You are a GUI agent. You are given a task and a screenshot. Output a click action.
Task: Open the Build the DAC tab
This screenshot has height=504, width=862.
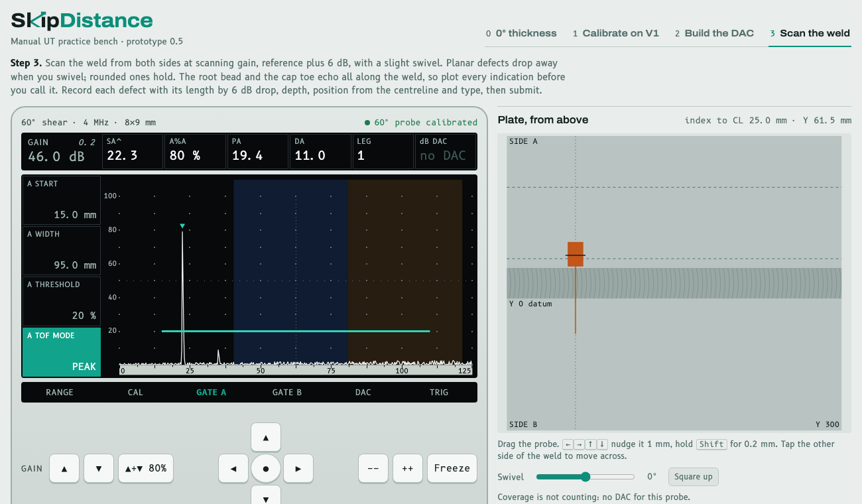pyautogui.click(x=715, y=33)
